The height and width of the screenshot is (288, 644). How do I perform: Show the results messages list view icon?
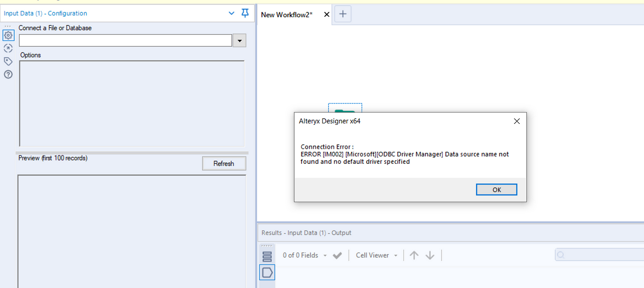[x=267, y=256]
